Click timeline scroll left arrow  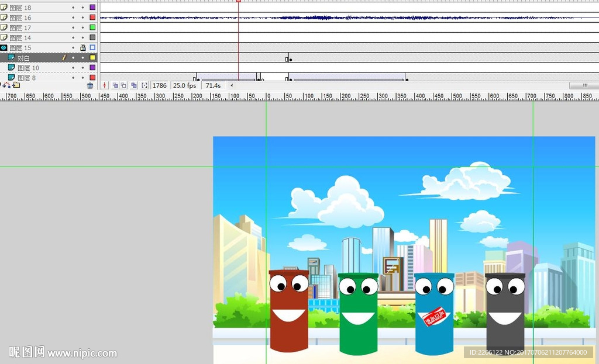coord(232,85)
